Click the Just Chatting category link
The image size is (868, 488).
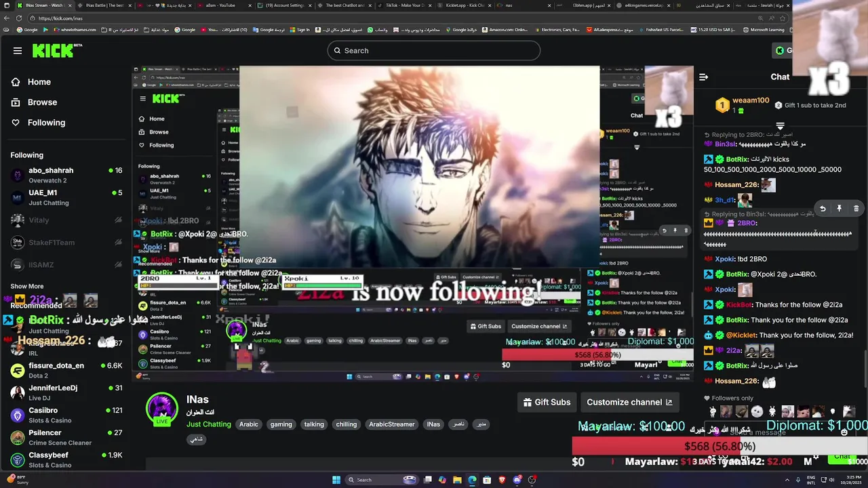(x=209, y=424)
